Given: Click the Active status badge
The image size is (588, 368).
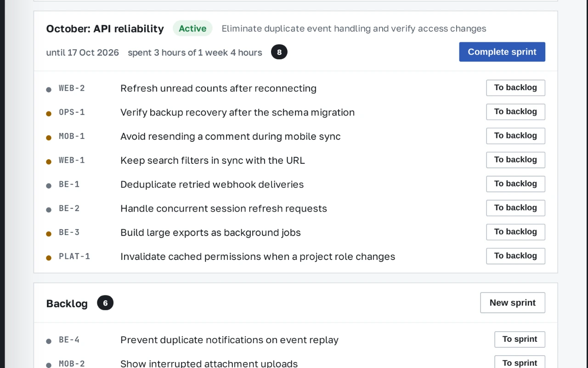Looking at the screenshot, I should click(192, 29).
